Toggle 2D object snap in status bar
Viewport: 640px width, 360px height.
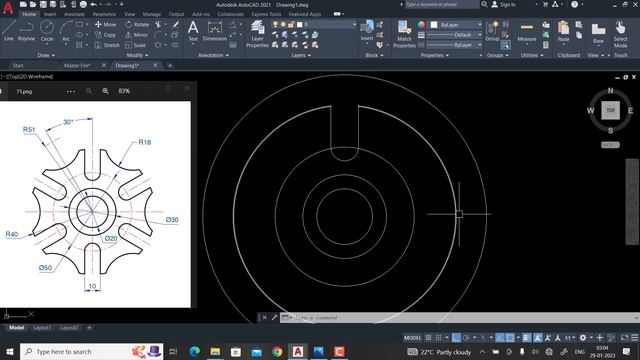click(x=510, y=338)
